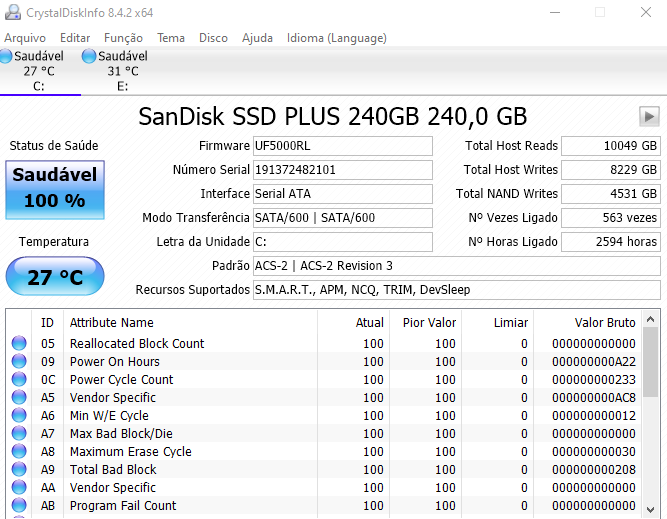Click the blue health icon on C: tab

(x=6, y=56)
